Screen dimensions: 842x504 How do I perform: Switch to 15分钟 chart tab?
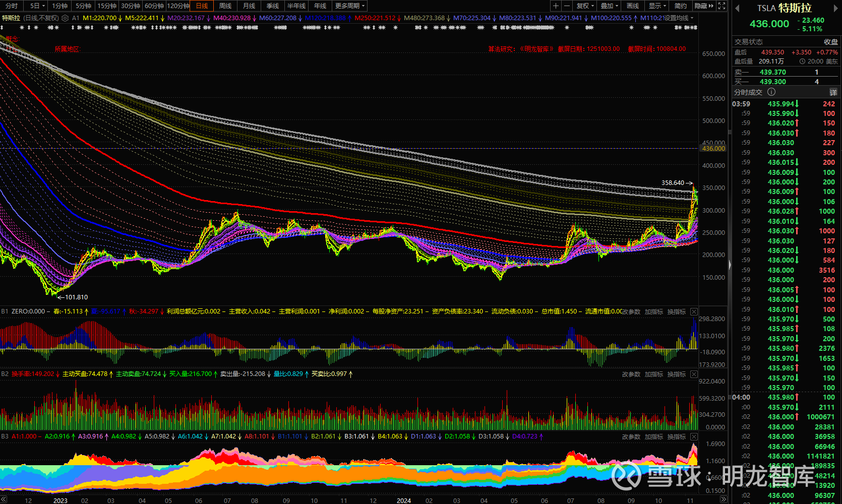pos(107,6)
